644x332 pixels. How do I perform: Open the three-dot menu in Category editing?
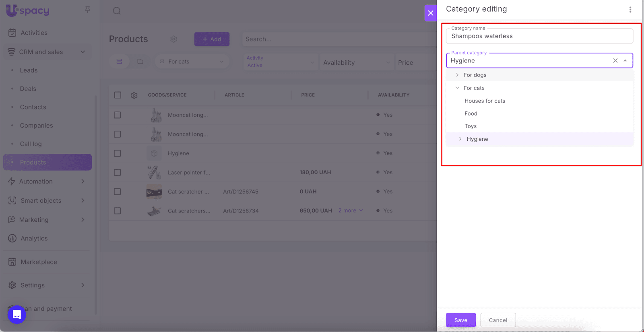pyautogui.click(x=630, y=10)
